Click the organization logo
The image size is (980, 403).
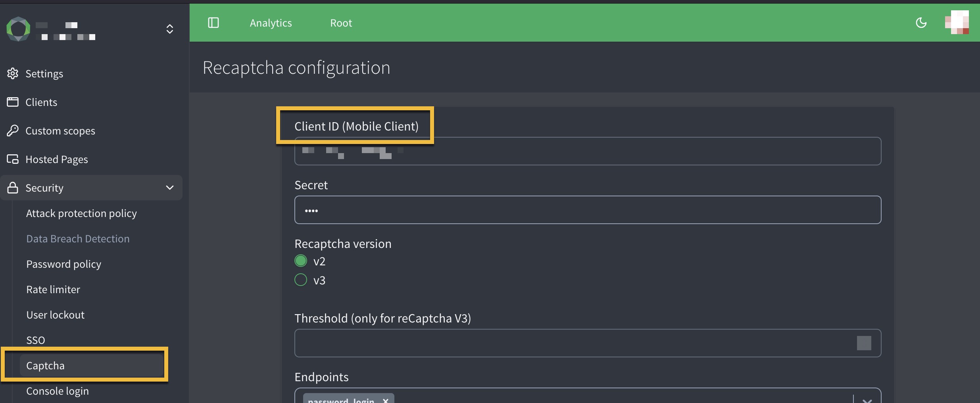[x=18, y=29]
